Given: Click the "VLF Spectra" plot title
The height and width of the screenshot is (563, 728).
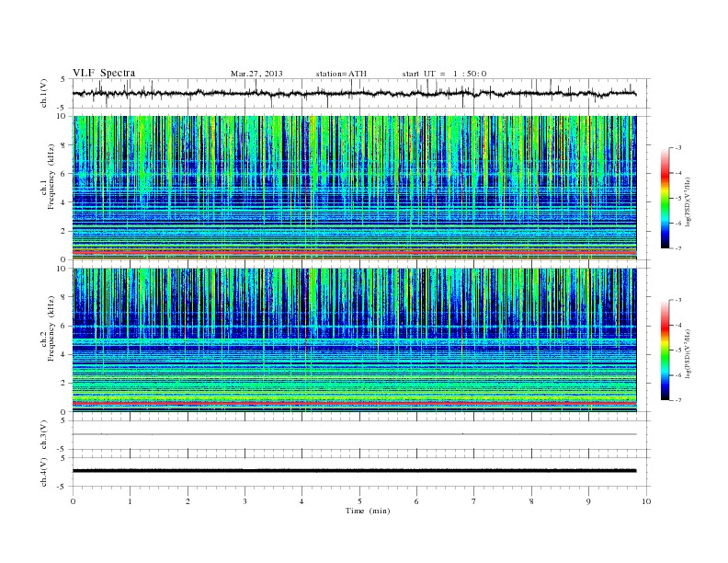Looking at the screenshot, I should 104,73.
